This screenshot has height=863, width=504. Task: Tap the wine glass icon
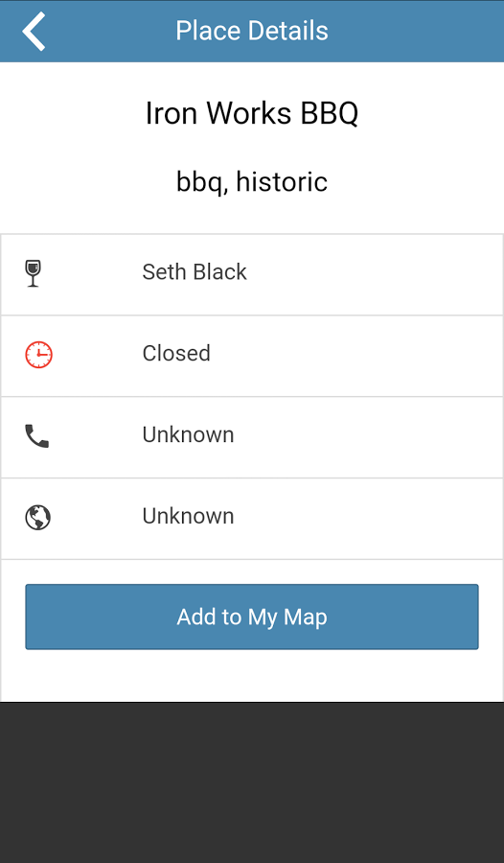34,273
